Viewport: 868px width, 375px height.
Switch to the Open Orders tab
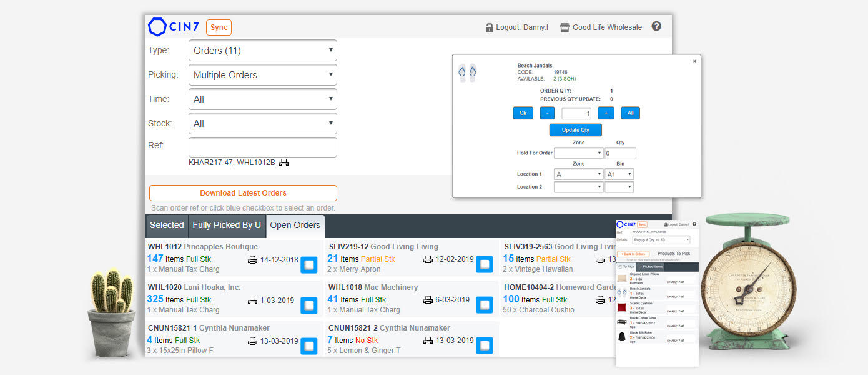[295, 226]
